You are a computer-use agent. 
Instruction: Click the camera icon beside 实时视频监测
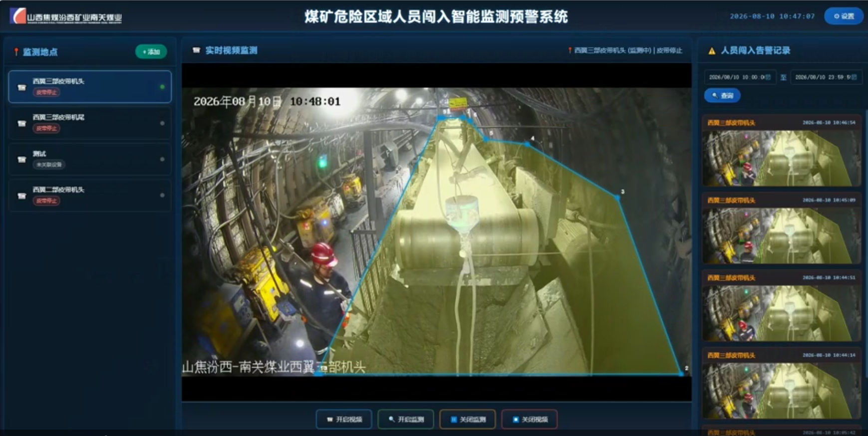pyautogui.click(x=196, y=50)
